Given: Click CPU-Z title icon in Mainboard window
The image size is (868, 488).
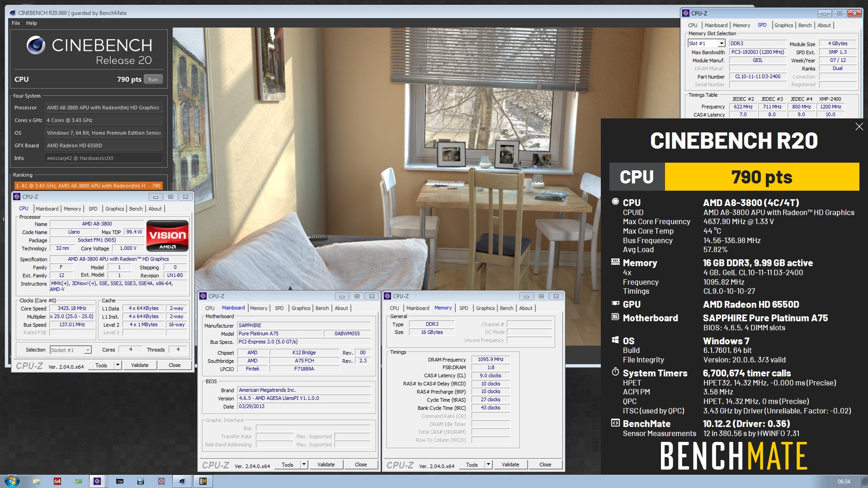Looking at the screenshot, I should tap(203, 296).
